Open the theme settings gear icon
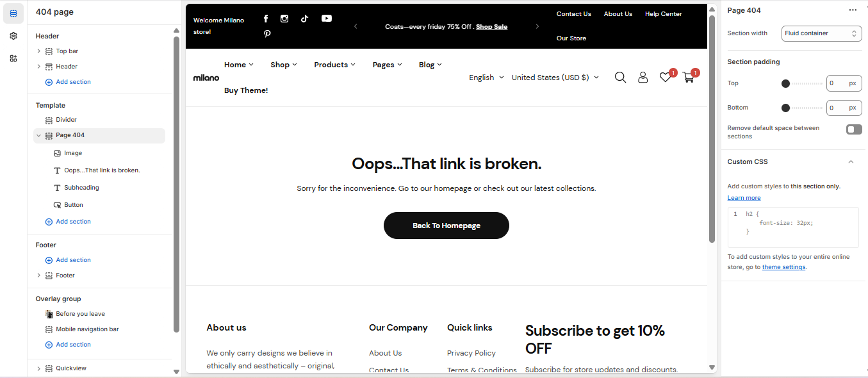The width and height of the screenshot is (868, 378). [13, 36]
